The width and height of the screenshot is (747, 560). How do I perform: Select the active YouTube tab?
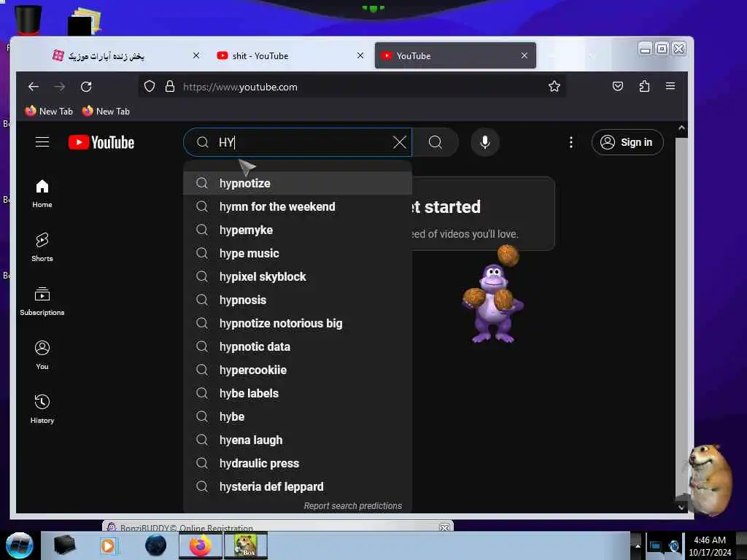point(455,55)
